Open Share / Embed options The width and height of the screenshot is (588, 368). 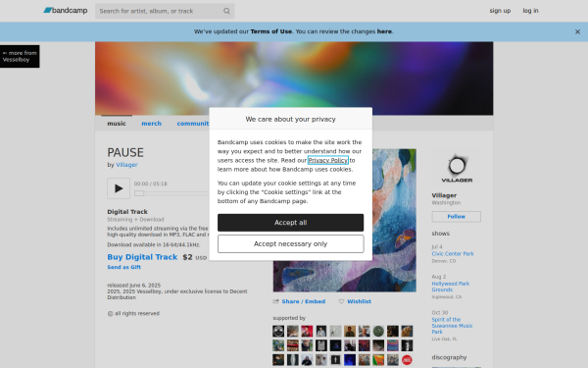(x=304, y=301)
